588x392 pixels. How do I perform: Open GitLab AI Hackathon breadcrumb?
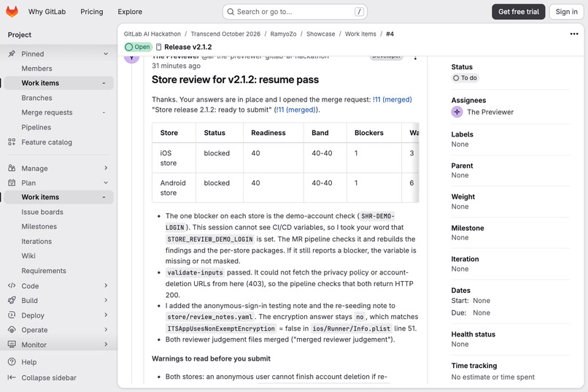(152, 34)
